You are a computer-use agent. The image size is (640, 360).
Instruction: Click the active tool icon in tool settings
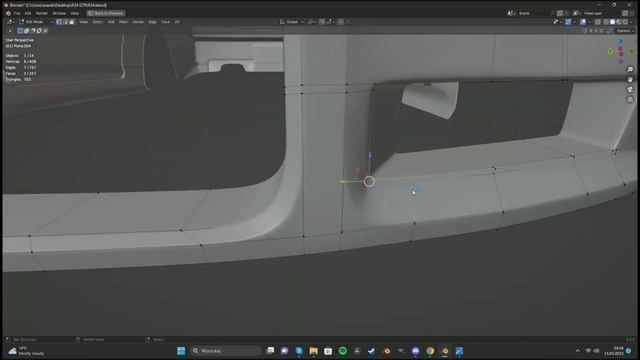coord(10,31)
